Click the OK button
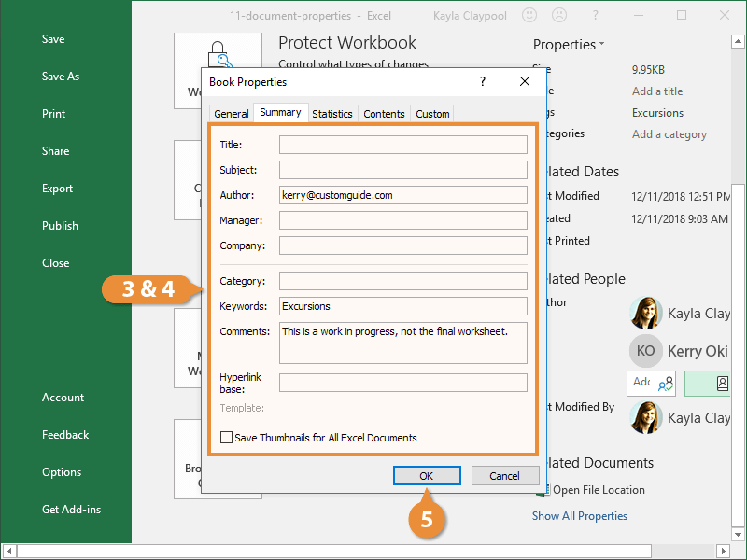The image size is (747, 560). (x=427, y=476)
